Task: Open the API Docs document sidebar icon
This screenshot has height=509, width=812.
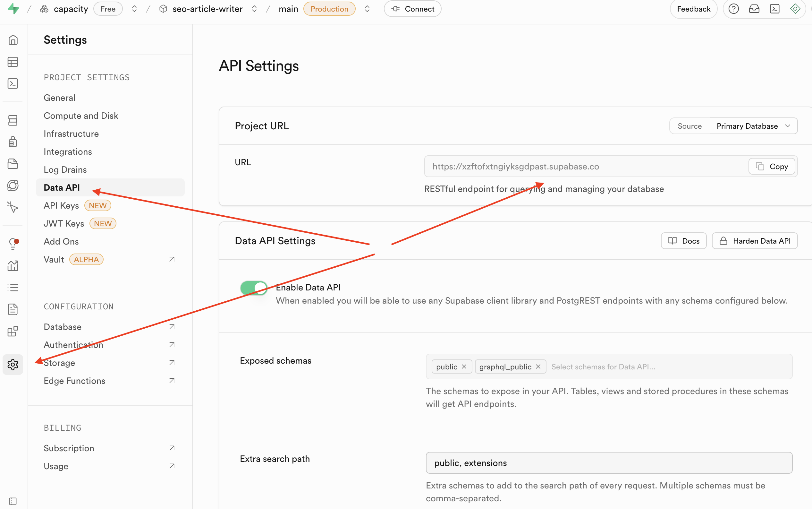Action: click(13, 309)
